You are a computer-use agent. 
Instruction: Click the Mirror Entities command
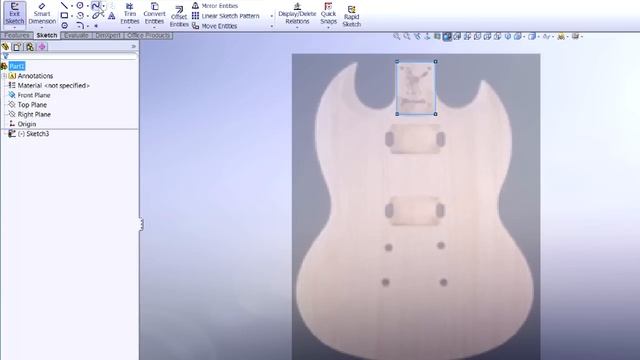tap(215, 6)
